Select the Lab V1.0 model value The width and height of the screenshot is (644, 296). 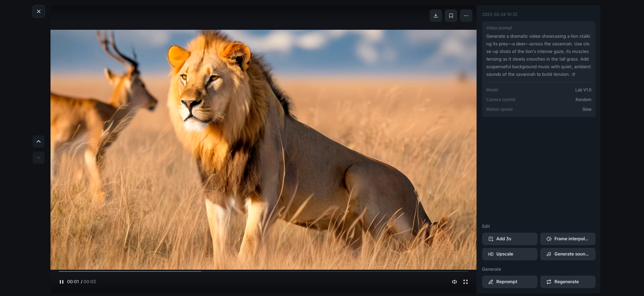pos(583,90)
